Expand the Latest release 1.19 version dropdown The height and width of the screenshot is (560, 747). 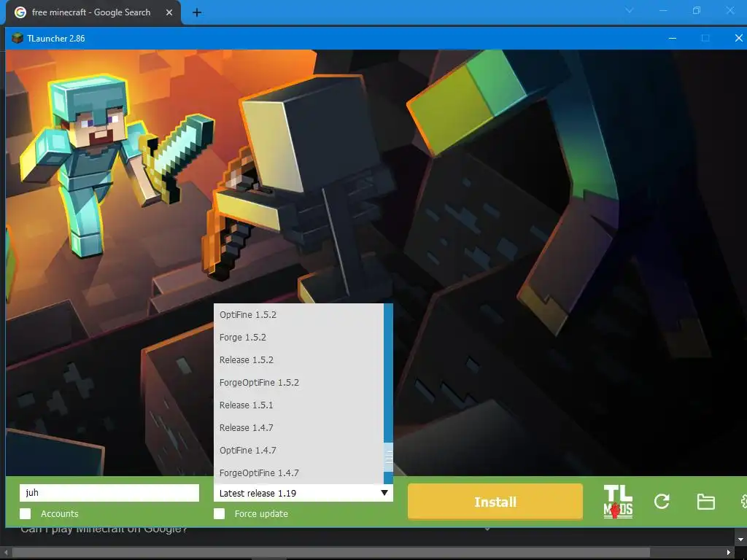click(x=303, y=493)
